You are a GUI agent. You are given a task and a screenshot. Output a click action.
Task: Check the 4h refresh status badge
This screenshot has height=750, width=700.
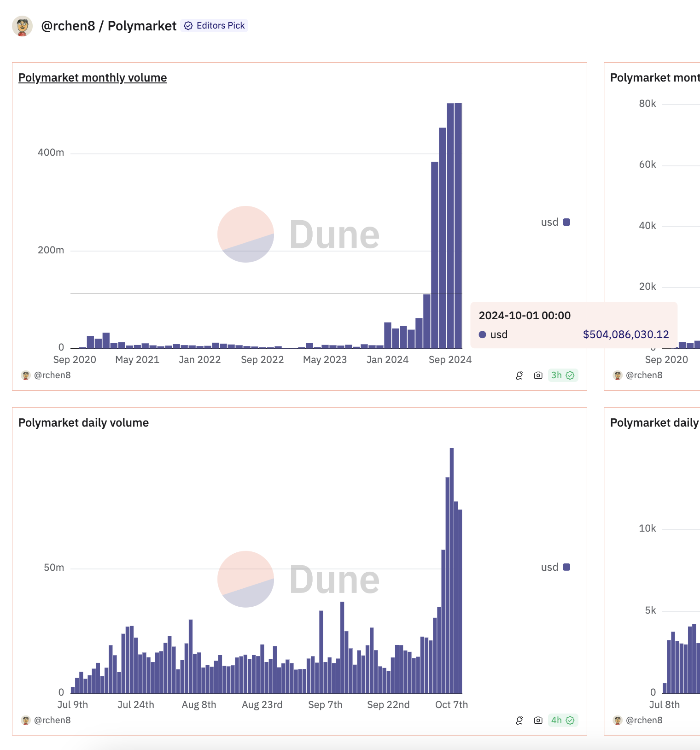(563, 721)
